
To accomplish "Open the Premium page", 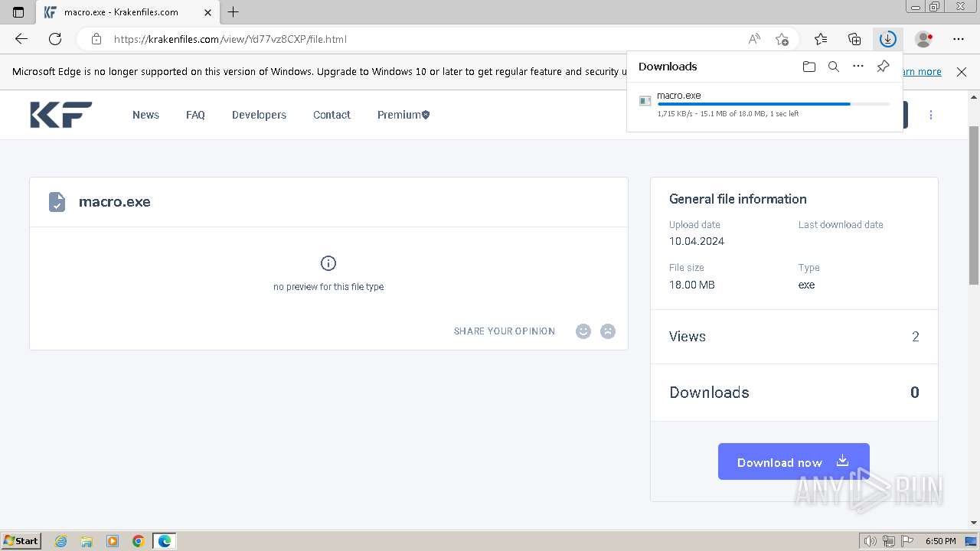I will click(x=403, y=115).
